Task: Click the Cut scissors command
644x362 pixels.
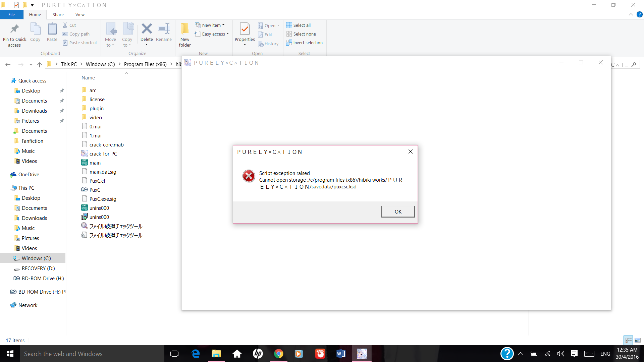Action: 69,25
